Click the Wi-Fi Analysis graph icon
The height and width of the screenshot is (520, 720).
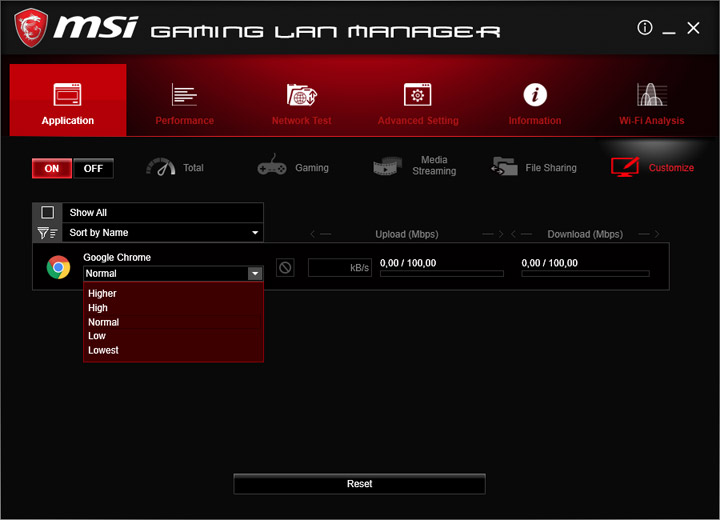tap(652, 95)
